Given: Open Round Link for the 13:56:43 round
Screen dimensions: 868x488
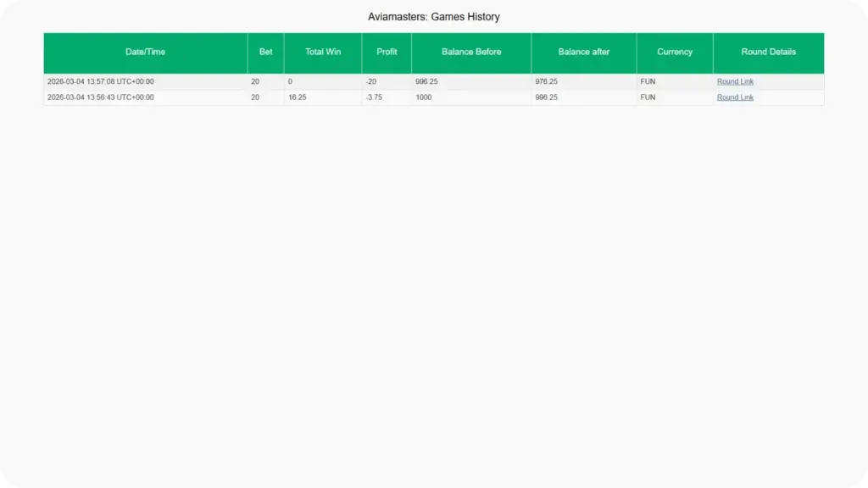Looking at the screenshot, I should pos(735,97).
